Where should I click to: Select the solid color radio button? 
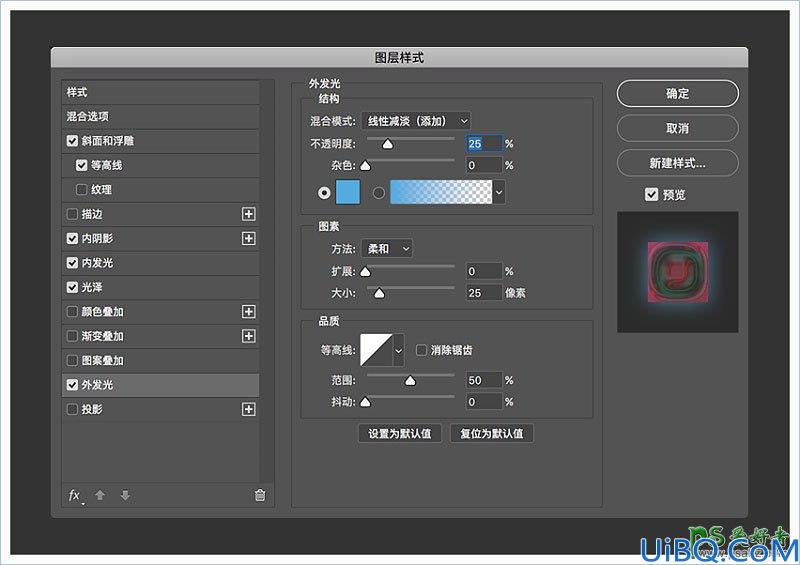(324, 193)
